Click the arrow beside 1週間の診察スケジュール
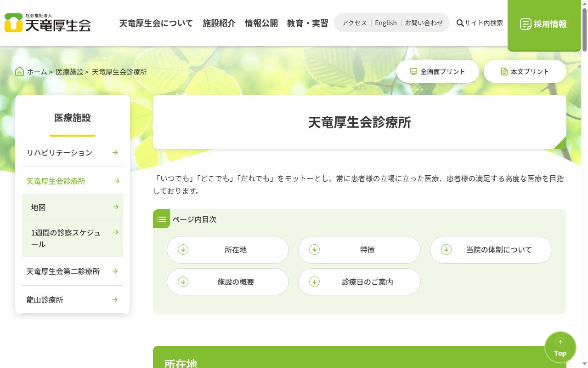The height and width of the screenshot is (368, 588). [x=116, y=232]
